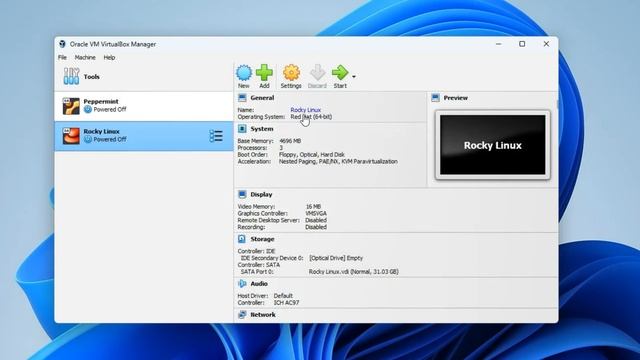Click the Acceleration value Nested Paging text
This screenshot has height=360, width=640.
pyautogui.click(x=338, y=162)
